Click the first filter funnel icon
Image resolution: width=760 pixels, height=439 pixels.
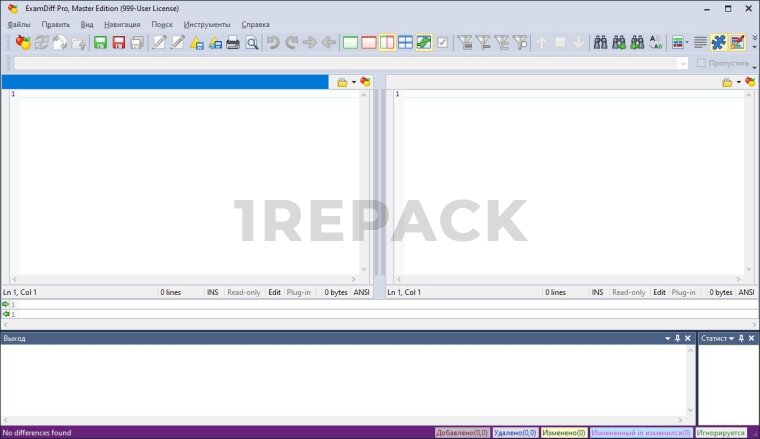[x=464, y=43]
